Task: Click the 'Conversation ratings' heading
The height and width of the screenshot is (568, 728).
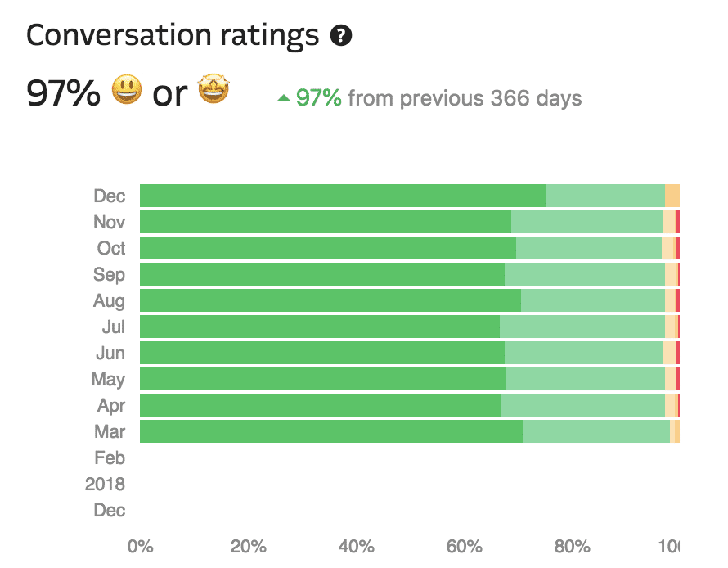Action: [173, 35]
